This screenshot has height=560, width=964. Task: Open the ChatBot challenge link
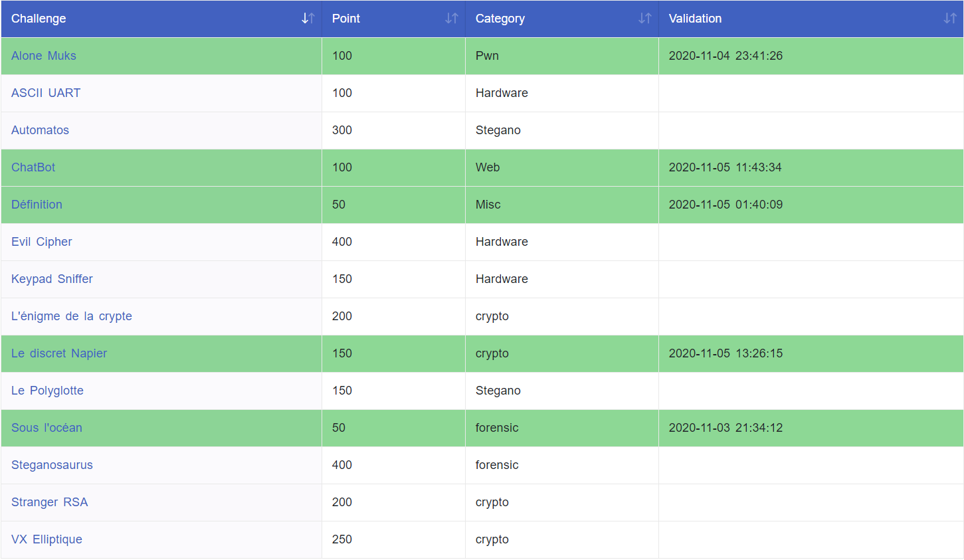point(33,167)
